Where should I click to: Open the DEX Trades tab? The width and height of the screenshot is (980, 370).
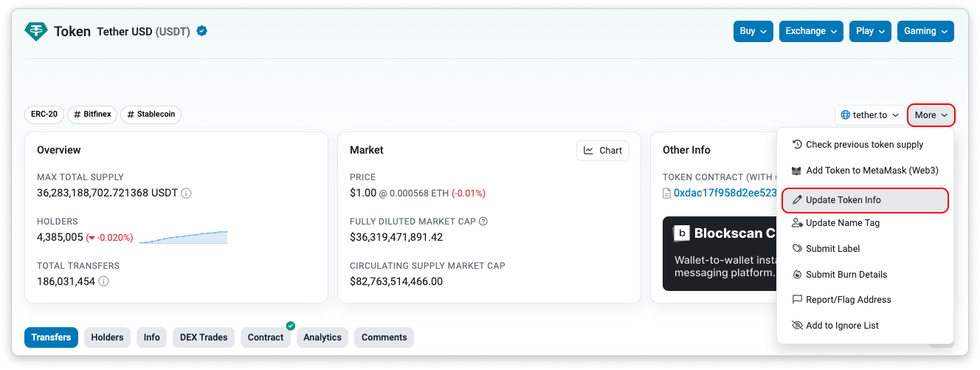click(204, 338)
